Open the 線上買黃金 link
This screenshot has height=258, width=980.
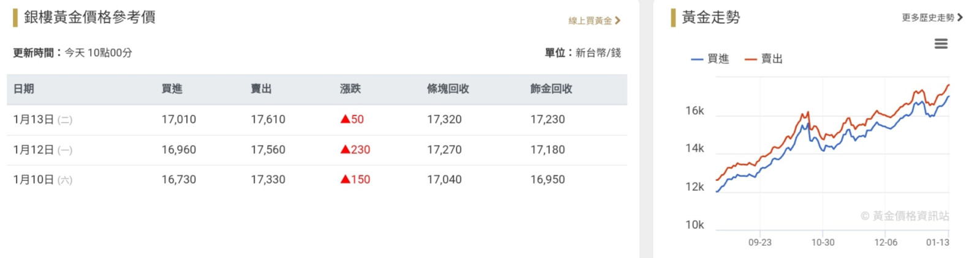tap(590, 21)
